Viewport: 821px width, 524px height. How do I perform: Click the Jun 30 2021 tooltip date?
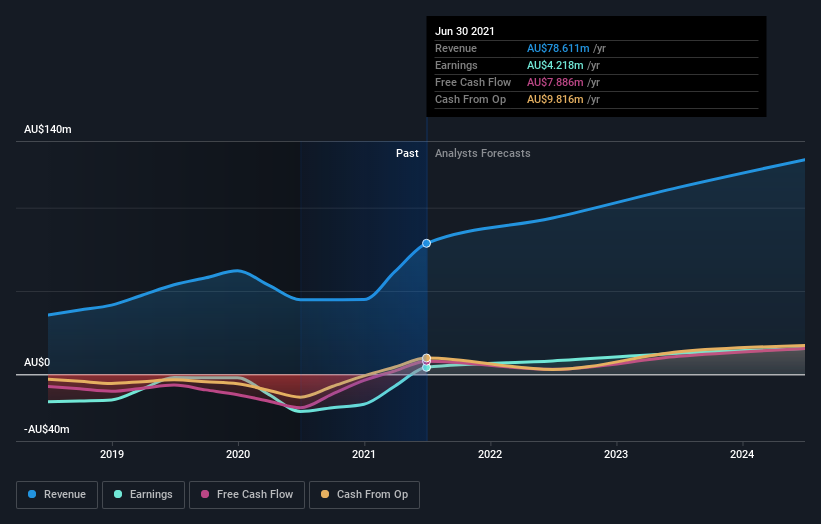[464, 31]
